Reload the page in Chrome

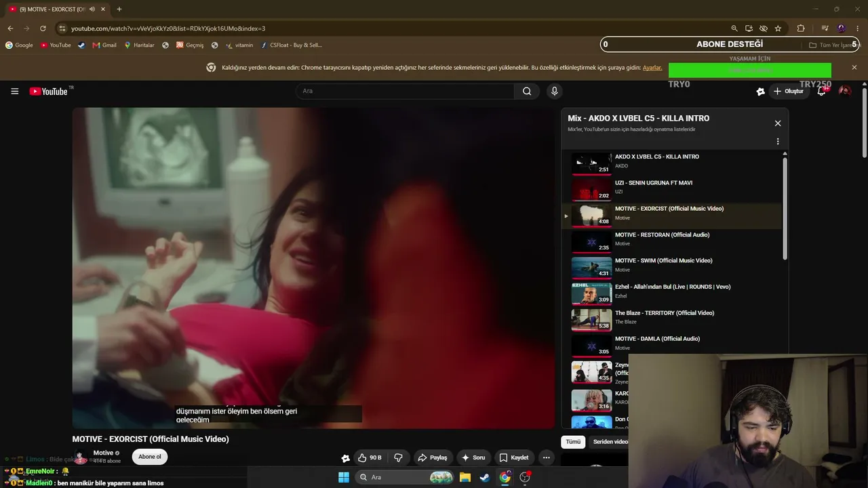pyautogui.click(x=43, y=28)
